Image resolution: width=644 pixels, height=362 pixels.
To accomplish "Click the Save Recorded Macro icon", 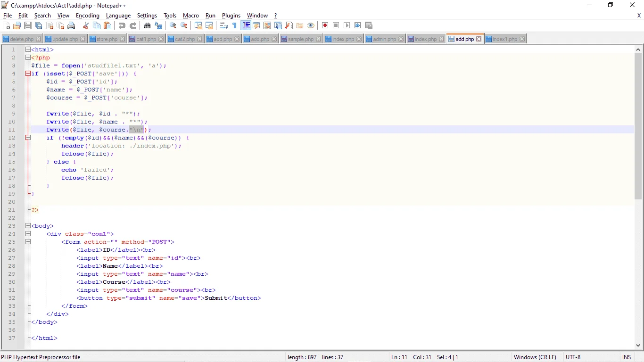I will click(369, 25).
